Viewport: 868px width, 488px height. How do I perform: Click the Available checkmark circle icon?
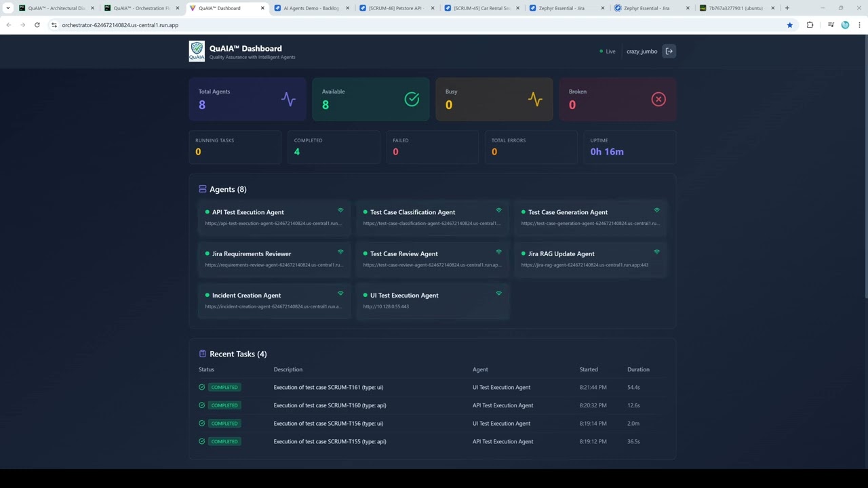pyautogui.click(x=412, y=99)
